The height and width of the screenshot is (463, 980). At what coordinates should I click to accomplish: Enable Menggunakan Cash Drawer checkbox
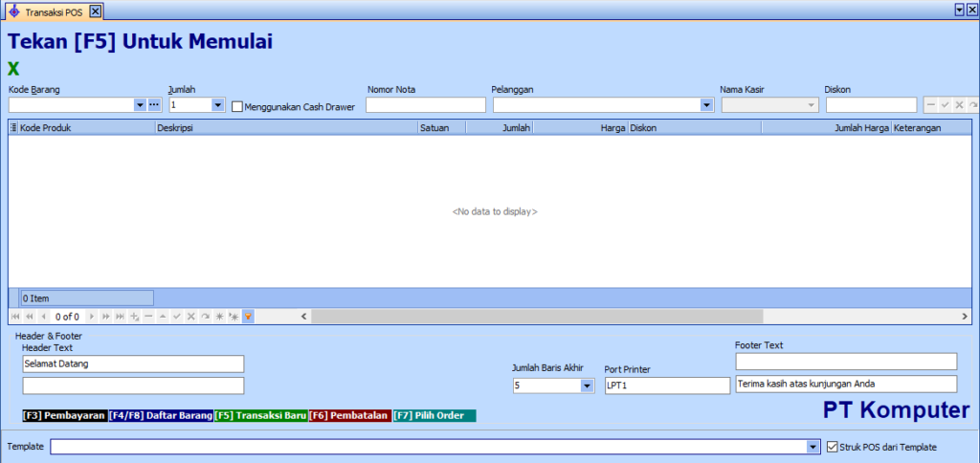click(x=237, y=107)
